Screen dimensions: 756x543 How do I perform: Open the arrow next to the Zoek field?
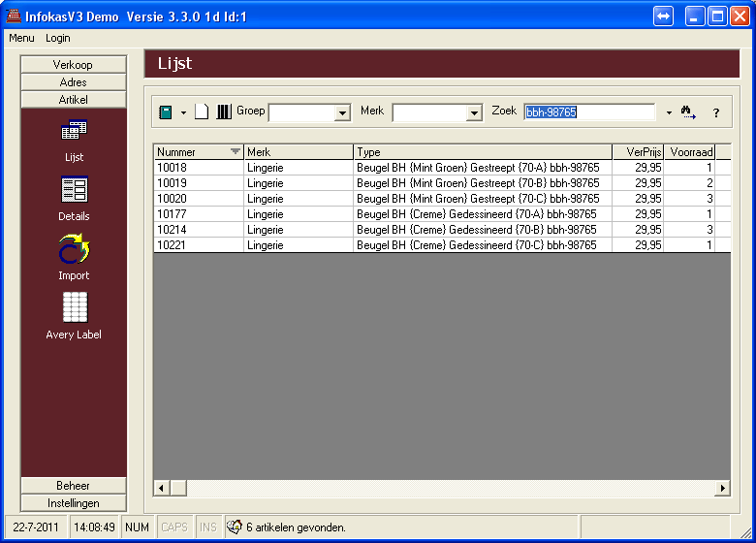click(669, 113)
